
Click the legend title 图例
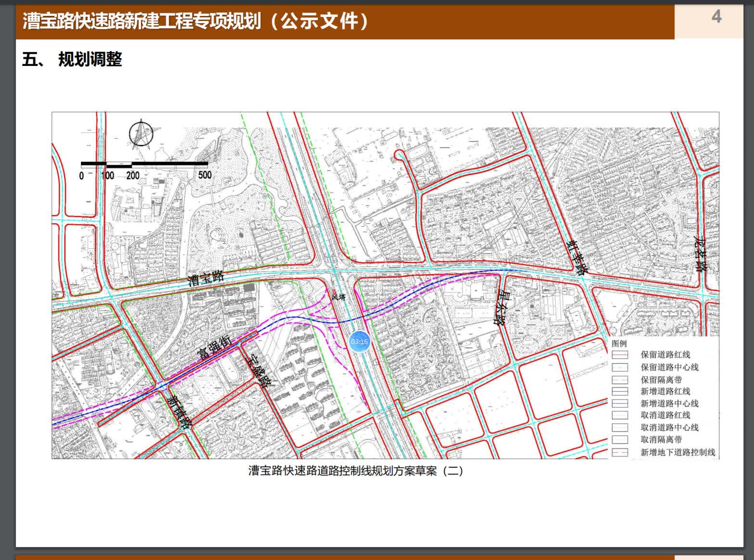coord(619,344)
